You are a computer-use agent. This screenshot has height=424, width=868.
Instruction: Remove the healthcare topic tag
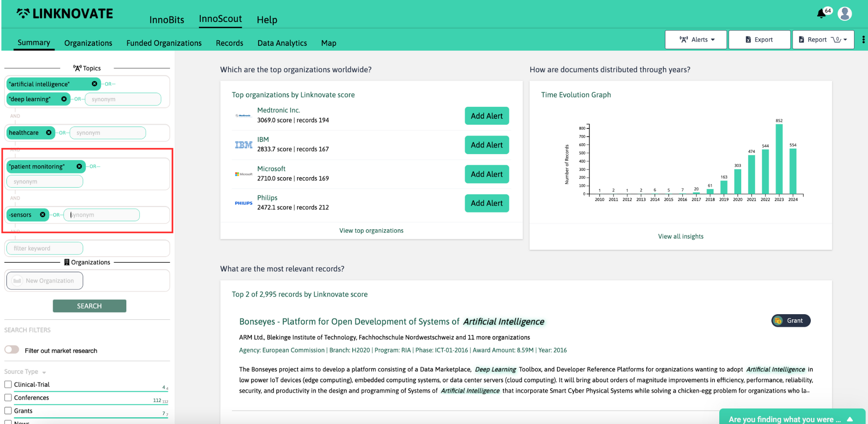(49, 133)
